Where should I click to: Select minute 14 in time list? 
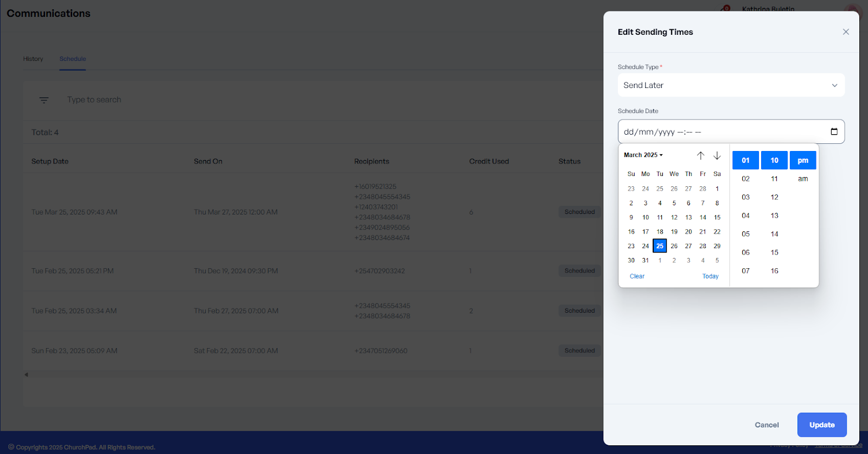click(774, 234)
